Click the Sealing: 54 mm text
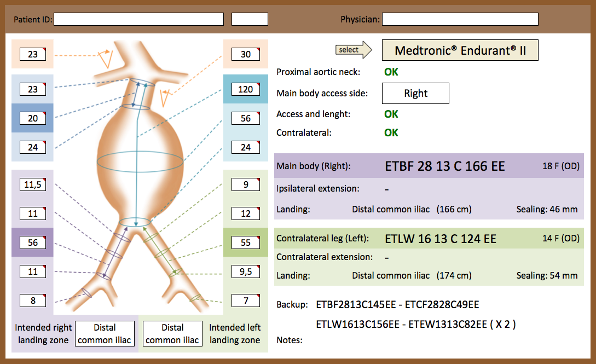The image size is (596, 364). coord(547,275)
